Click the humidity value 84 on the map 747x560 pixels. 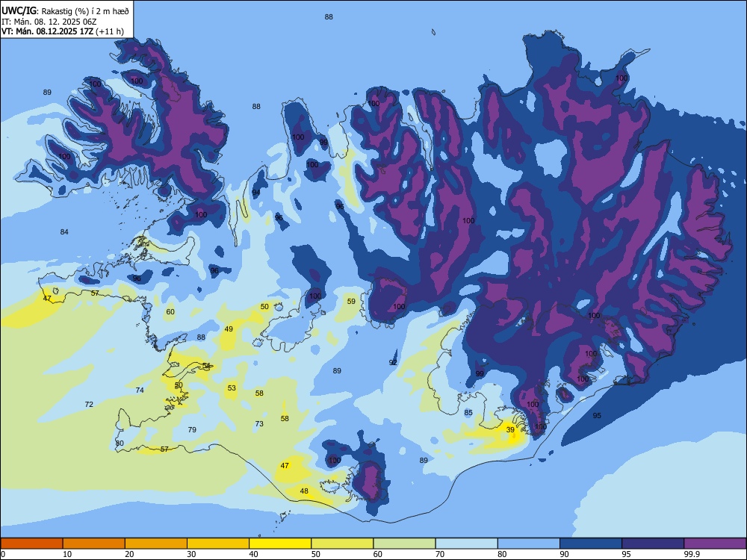point(64,232)
